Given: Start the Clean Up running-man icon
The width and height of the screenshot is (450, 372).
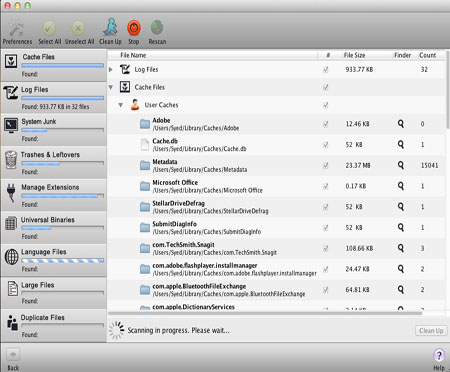Looking at the screenshot, I should pos(110,27).
